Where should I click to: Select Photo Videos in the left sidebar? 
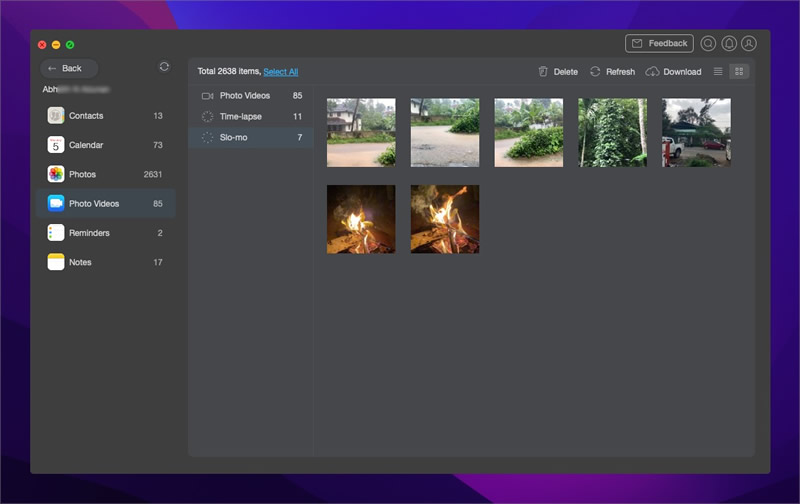pos(106,204)
